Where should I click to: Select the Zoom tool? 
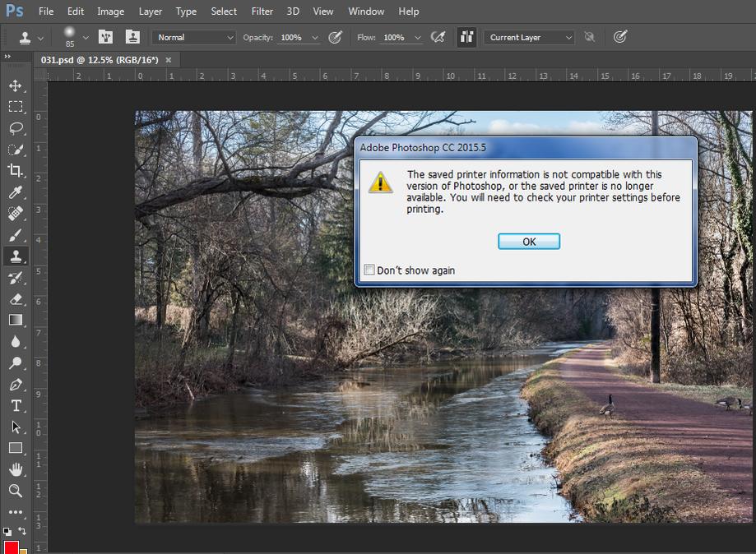(x=16, y=491)
